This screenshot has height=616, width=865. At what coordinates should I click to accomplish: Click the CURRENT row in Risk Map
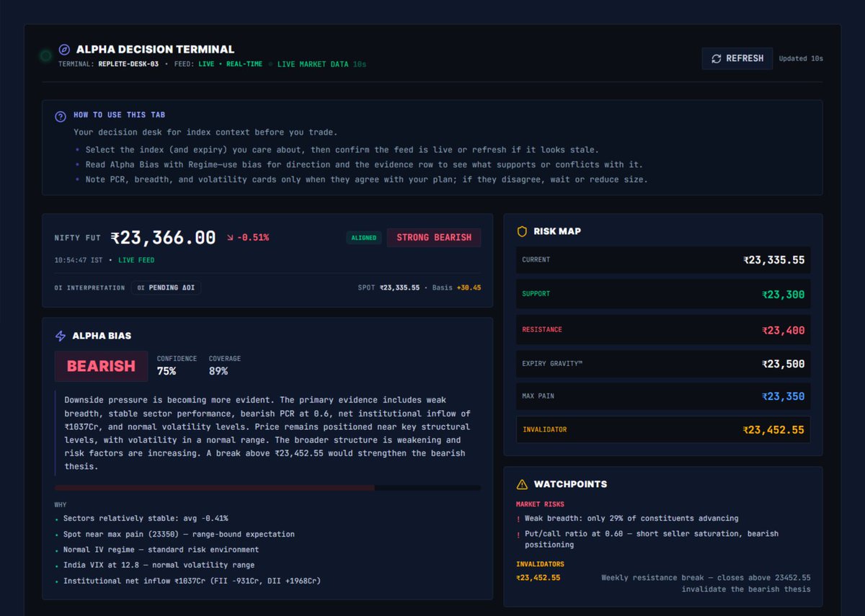[x=663, y=260]
